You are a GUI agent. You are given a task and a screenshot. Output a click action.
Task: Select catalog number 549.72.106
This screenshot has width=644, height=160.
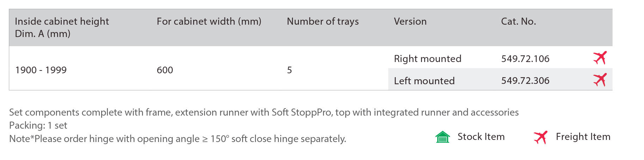click(x=525, y=59)
